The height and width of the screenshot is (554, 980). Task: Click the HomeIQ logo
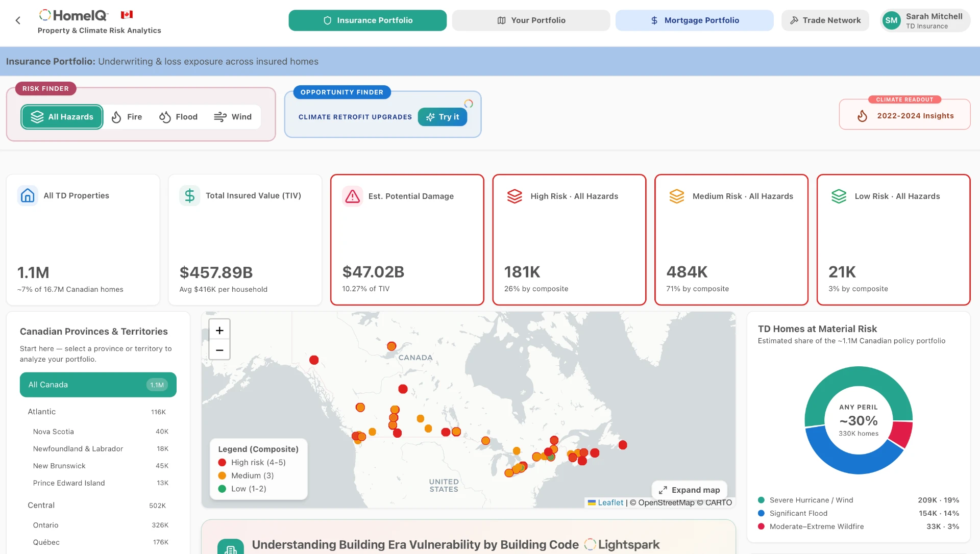pyautogui.click(x=73, y=15)
